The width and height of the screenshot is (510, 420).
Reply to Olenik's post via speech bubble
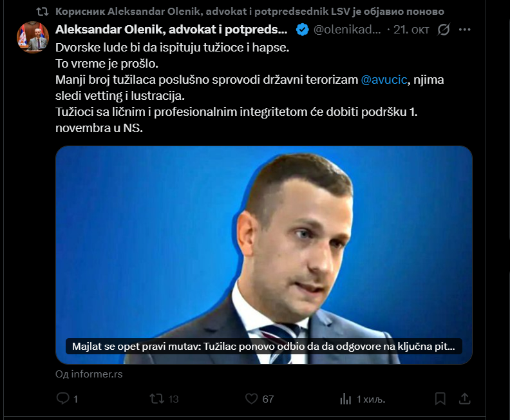click(62, 399)
